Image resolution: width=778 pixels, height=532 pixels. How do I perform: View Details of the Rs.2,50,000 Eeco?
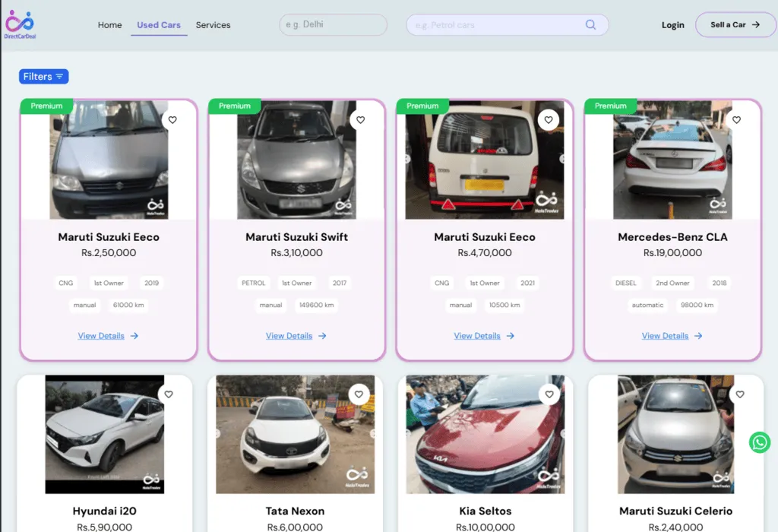coord(108,336)
